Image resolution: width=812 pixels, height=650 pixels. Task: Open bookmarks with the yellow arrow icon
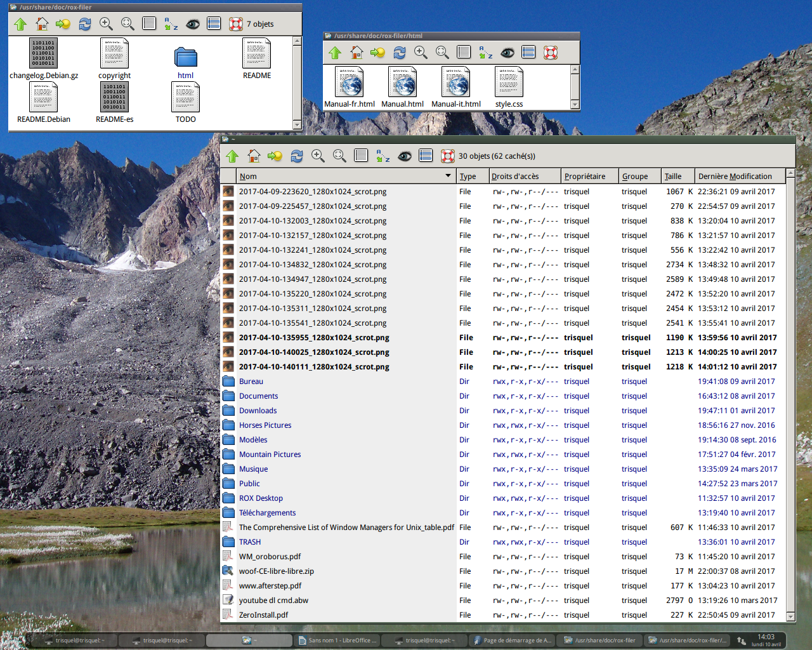pyautogui.click(x=275, y=155)
